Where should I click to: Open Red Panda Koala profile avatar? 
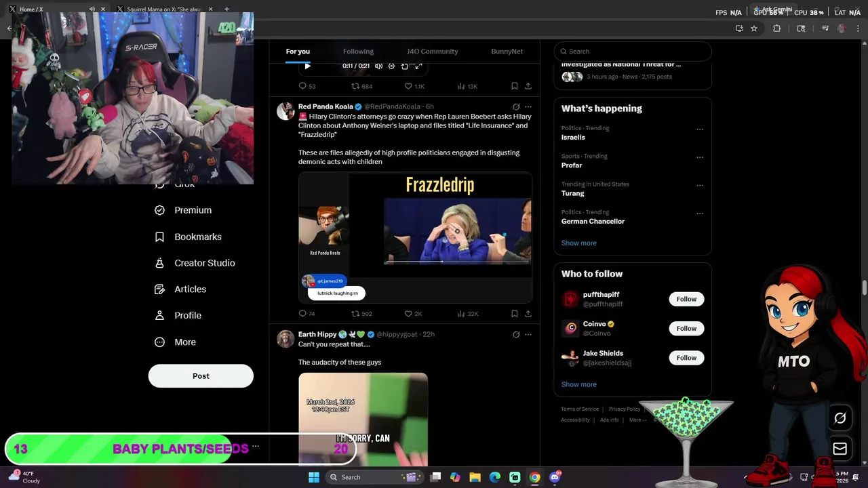(285, 111)
